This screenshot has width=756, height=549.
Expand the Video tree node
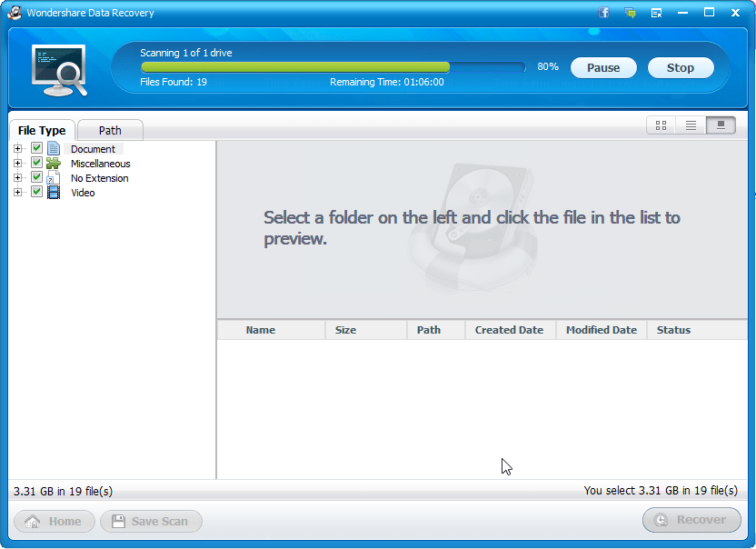pyautogui.click(x=18, y=192)
